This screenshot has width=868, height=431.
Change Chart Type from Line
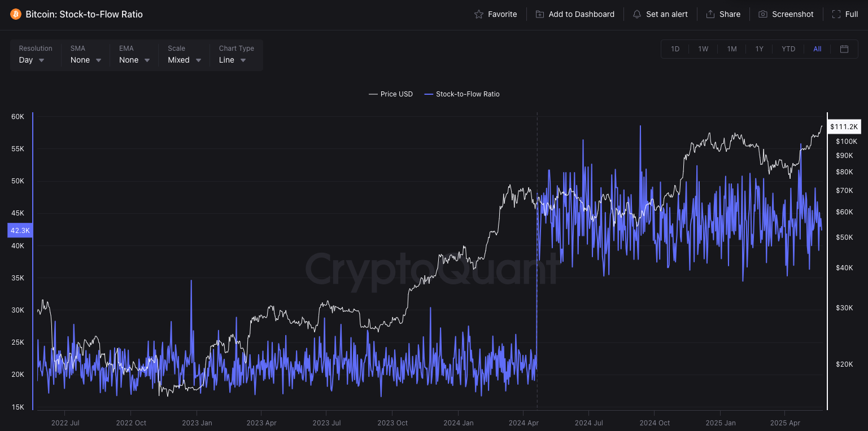[x=233, y=60]
